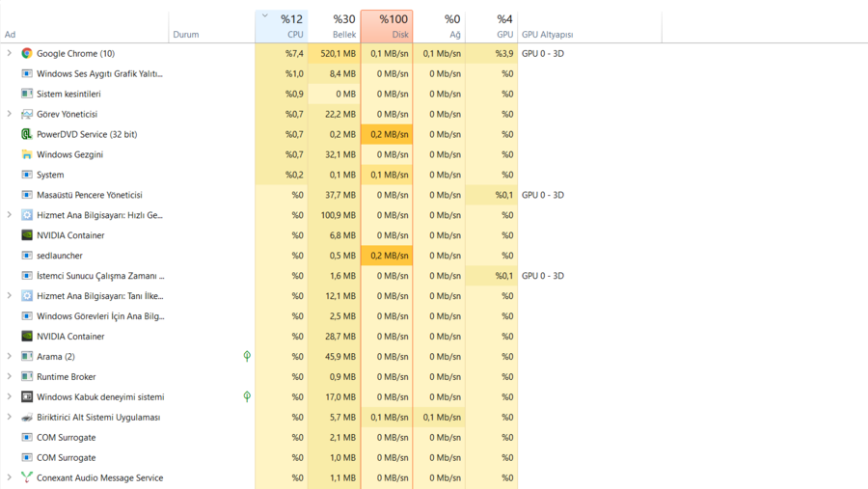The height and width of the screenshot is (489, 868).
Task: Click the Biriktirici Alt Sistemi printer icon
Action: pos(27,417)
